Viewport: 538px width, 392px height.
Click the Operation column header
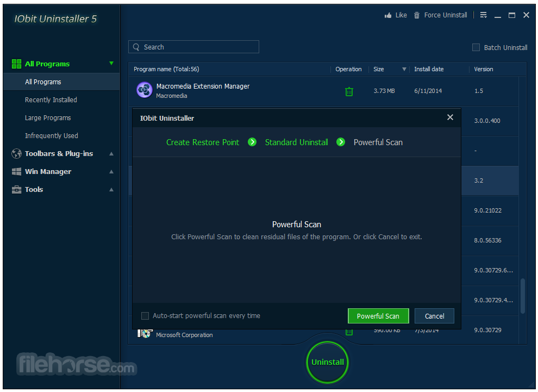(x=348, y=70)
